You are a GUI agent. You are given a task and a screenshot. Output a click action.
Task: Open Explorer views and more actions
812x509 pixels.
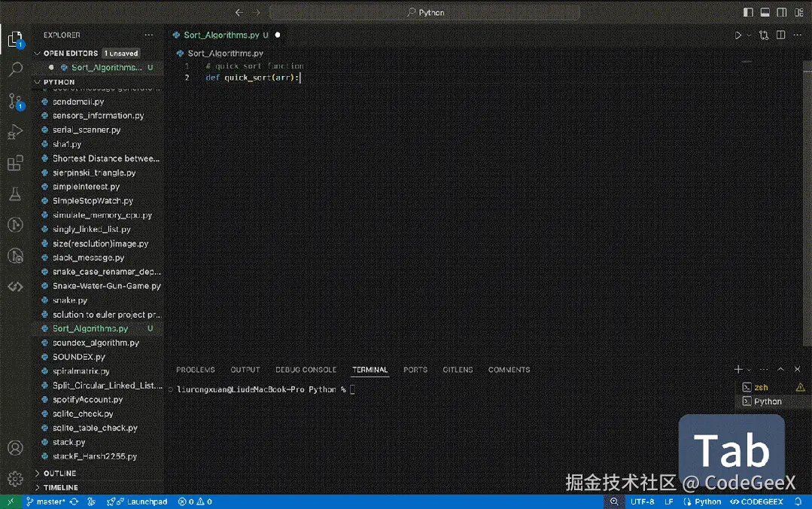click(149, 35)
